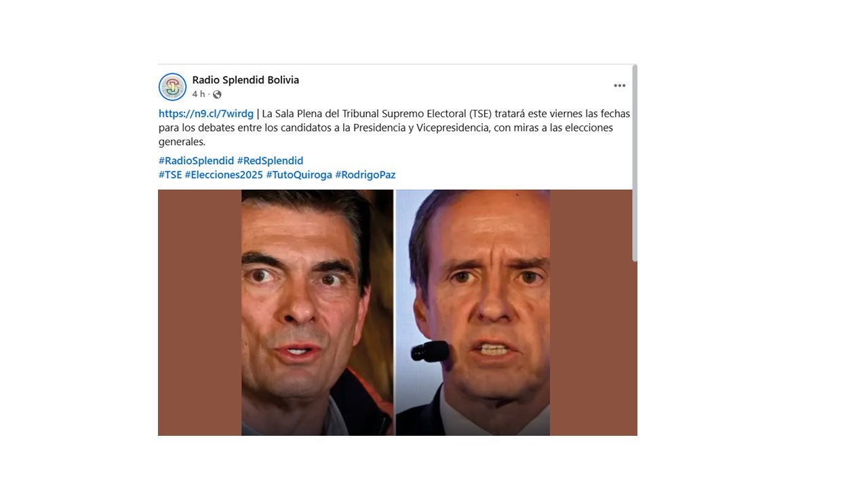Click the brown band left of the photos

coord(199,312)
